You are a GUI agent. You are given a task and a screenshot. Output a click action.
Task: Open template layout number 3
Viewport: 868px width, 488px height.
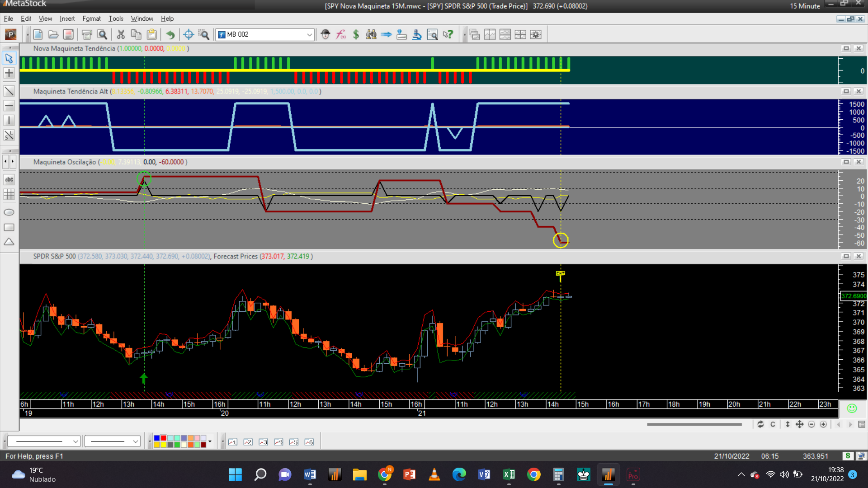263,442
